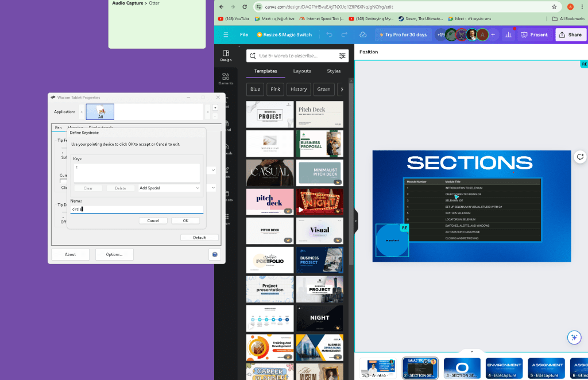Open Elements panel in Canva sidebar
Viewport: 588px width, 380px height.
[226, 79]
